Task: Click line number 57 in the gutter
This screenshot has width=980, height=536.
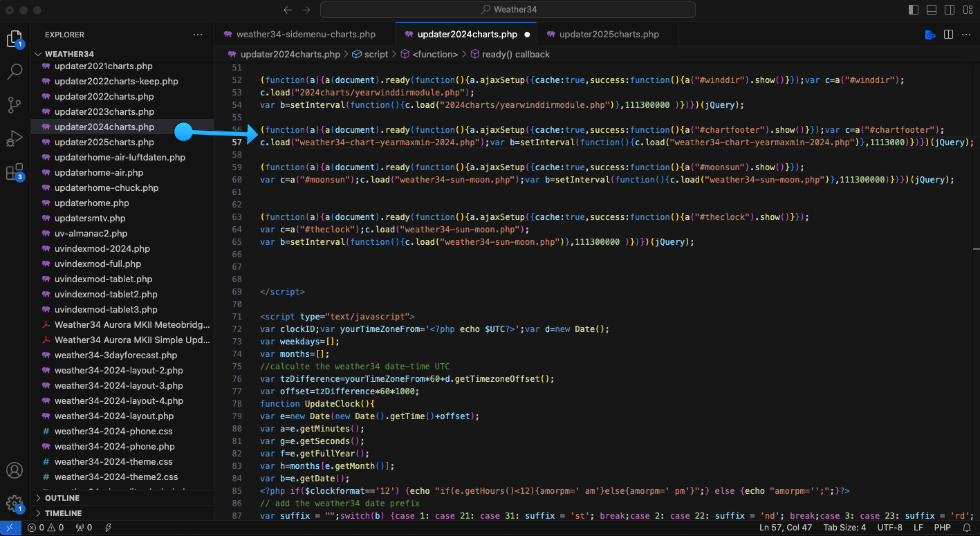Action: (x=237, y=142)
